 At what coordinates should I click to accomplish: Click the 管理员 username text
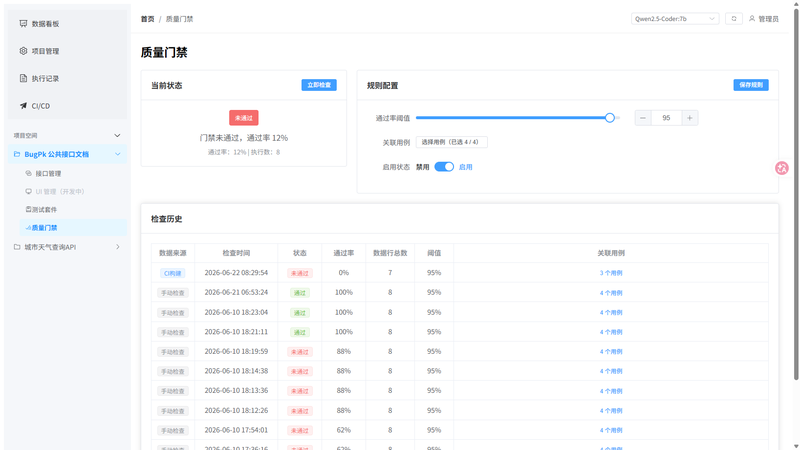point(768,19)
